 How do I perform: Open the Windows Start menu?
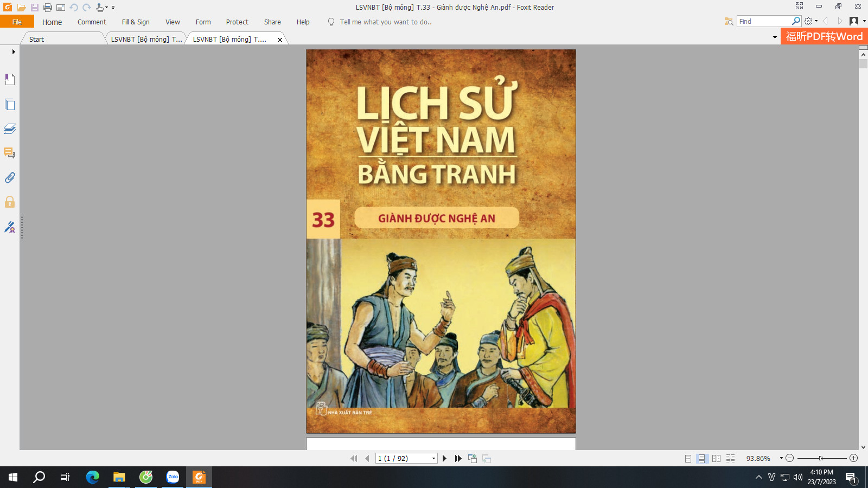click(x=13, y=477)
